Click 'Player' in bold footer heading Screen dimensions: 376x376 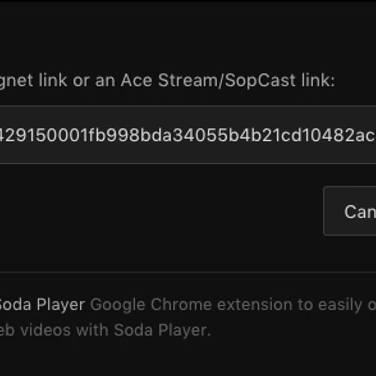click(x=61, y=304)
